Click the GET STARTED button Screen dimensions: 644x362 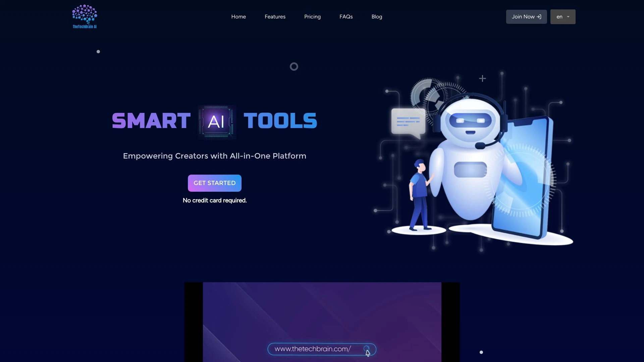[x=215, y=183]
